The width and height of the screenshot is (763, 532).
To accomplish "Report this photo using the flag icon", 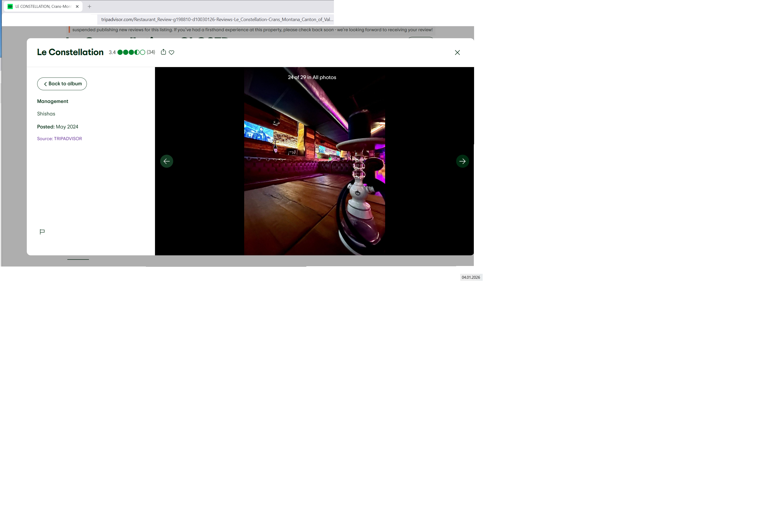I will 42,232.
